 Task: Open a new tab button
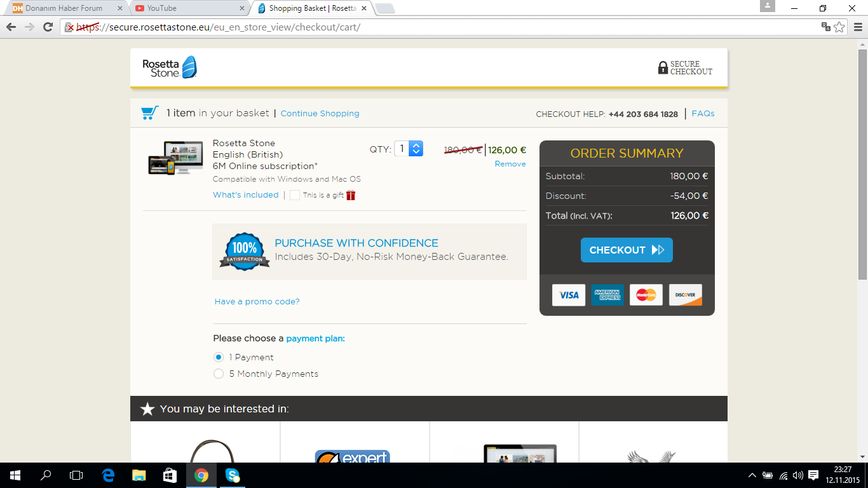pos(385,8)
